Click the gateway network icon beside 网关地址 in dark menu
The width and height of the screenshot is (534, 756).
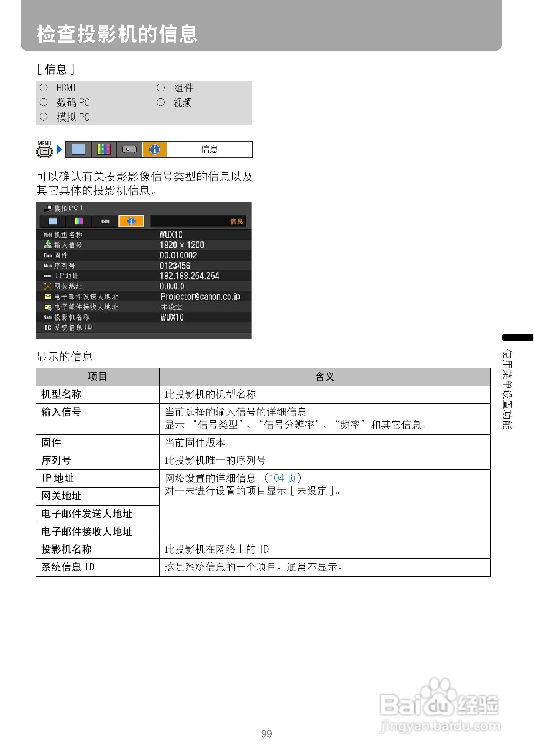[48, 286]
